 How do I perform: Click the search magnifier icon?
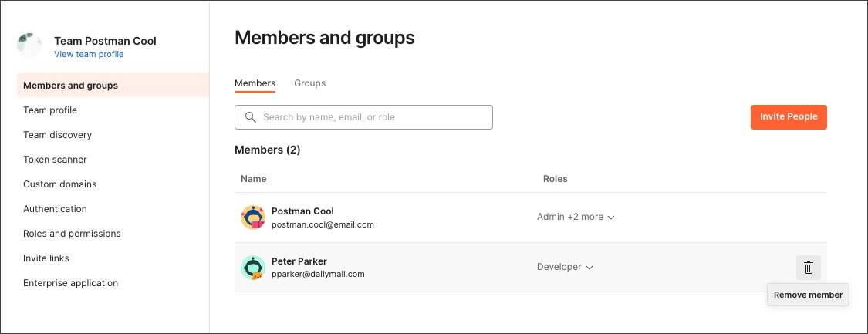(250, 117)
